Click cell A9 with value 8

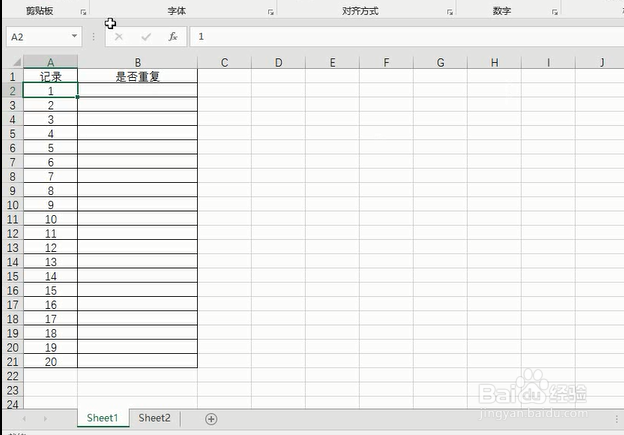pos(51,191)
